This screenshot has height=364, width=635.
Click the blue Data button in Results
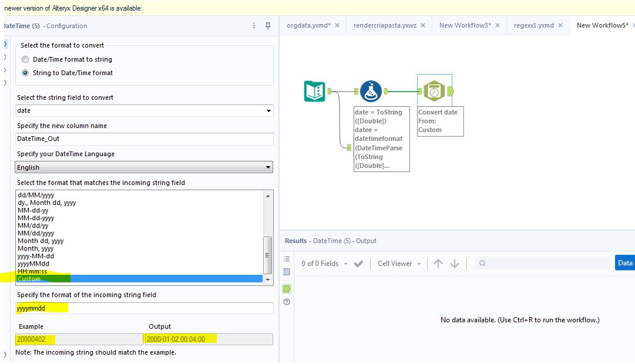coord(624,262)
